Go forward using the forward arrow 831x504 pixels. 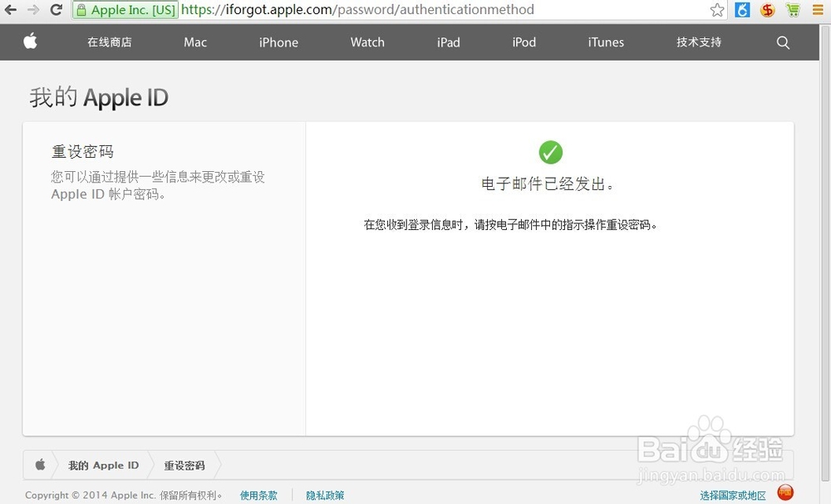[33, 11]
